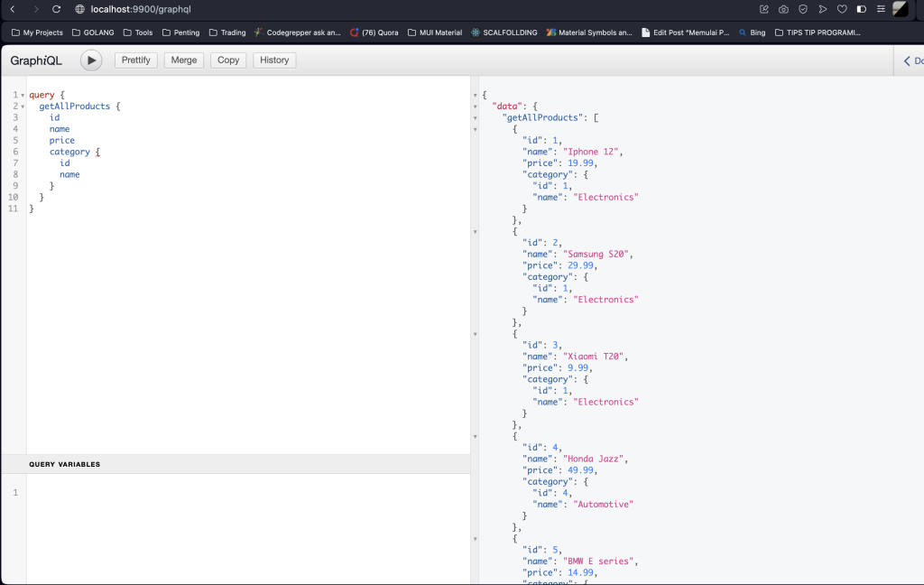This screenshot has height=585, width=924.
Task: Go back with the browser back arrow
Action: [x=13, y=9]
